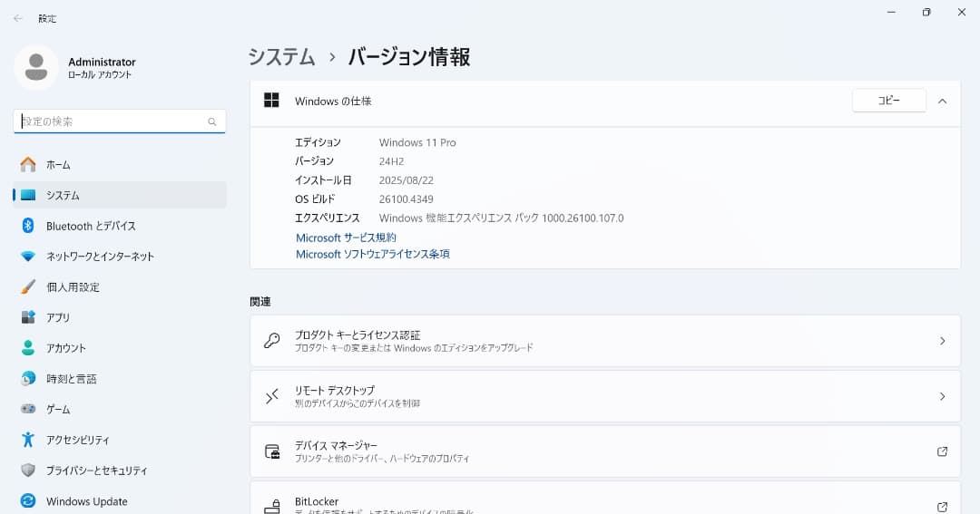
Task: Open プロダクト キーとライセンス認証 card
Action: coord(605,340)
